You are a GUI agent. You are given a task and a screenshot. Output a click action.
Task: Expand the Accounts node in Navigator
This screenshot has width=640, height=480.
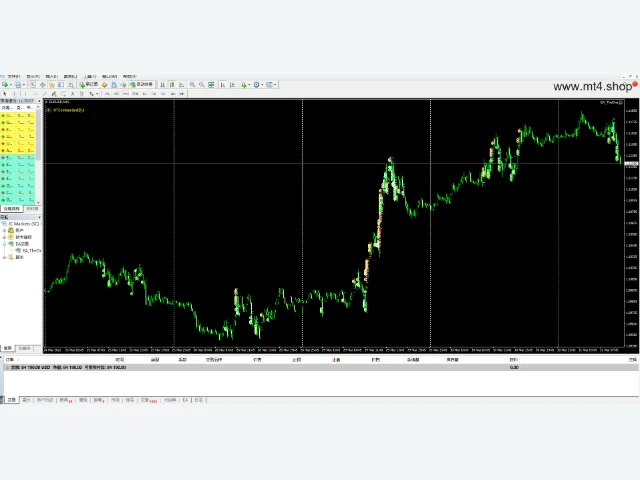tap(4, 230)
